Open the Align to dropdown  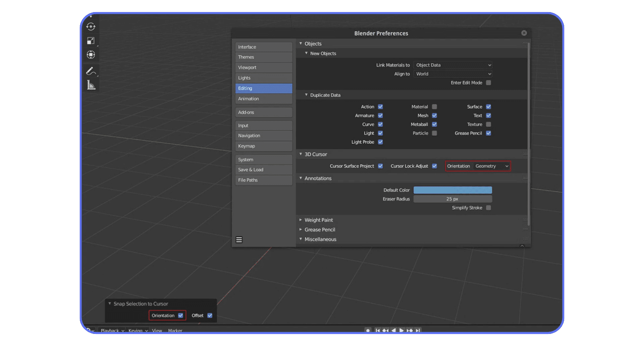coord(452,74)
